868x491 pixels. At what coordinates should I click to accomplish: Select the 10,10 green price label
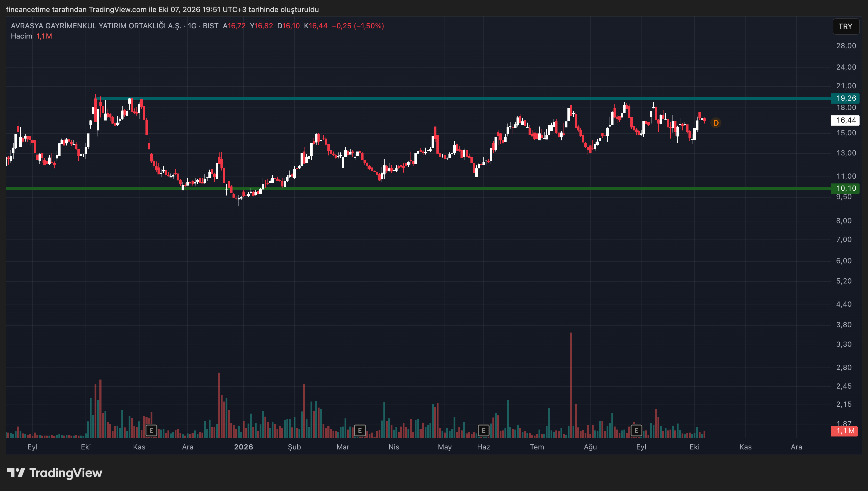845,188
